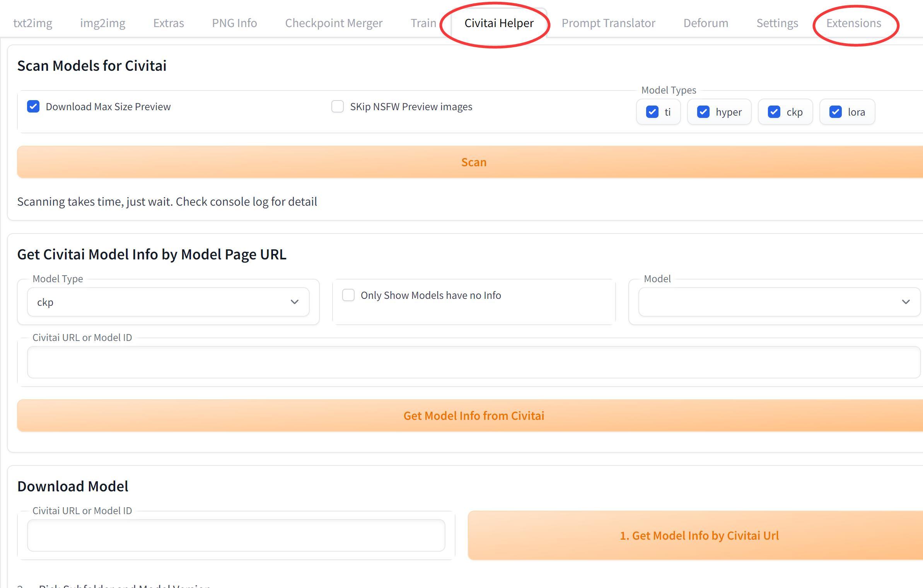Expand the empty Model dropdown

tap(779, 302)
